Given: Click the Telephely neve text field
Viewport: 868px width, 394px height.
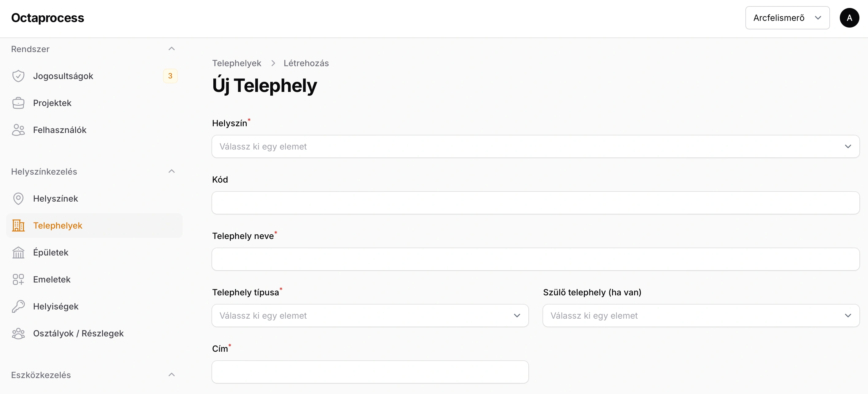Looking at the screenshot, I should pyautogui.click(x=535, y=259).
